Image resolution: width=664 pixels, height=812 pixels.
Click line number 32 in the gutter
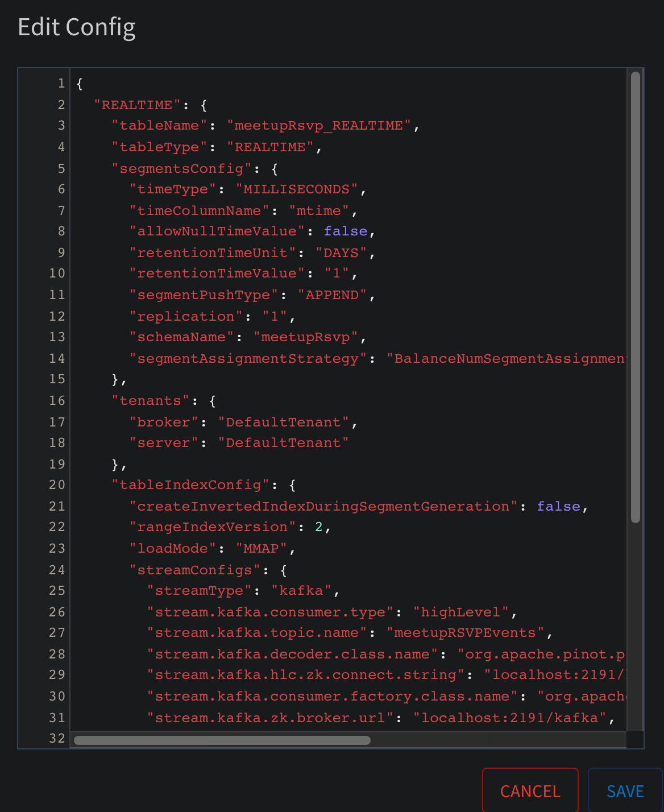point(57,739)
